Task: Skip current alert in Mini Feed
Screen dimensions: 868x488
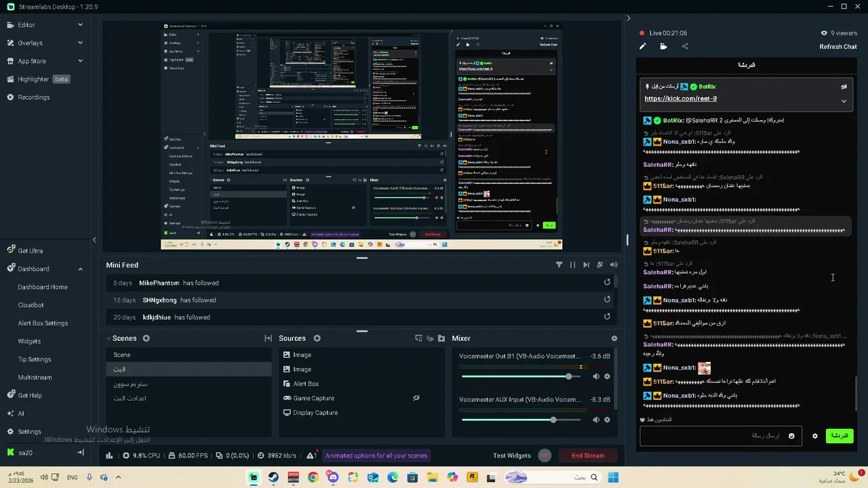Action: [x=586, y=265]
